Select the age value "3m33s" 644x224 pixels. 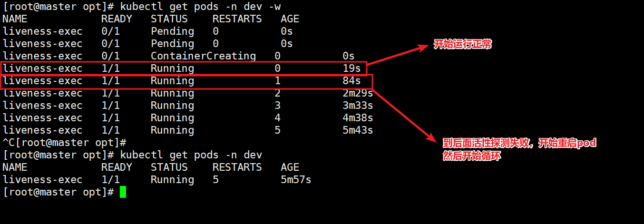(x=358, y=106)
